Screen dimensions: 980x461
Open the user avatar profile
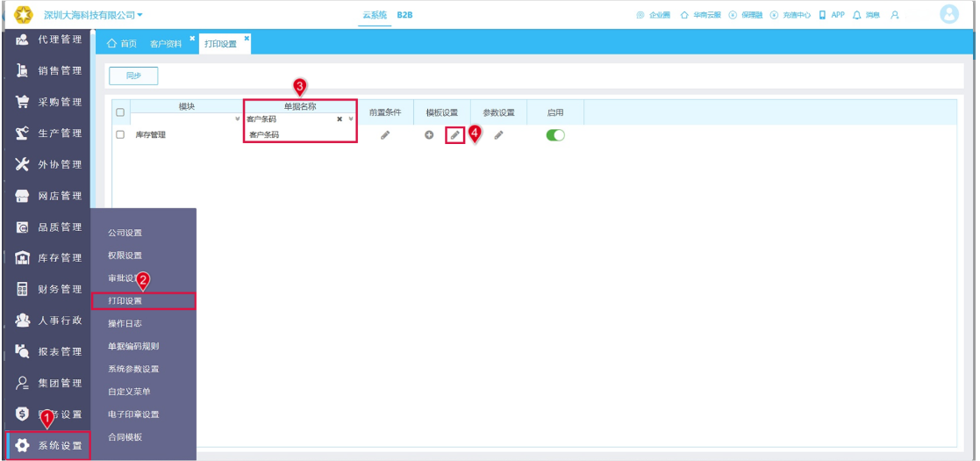[948, 14]
